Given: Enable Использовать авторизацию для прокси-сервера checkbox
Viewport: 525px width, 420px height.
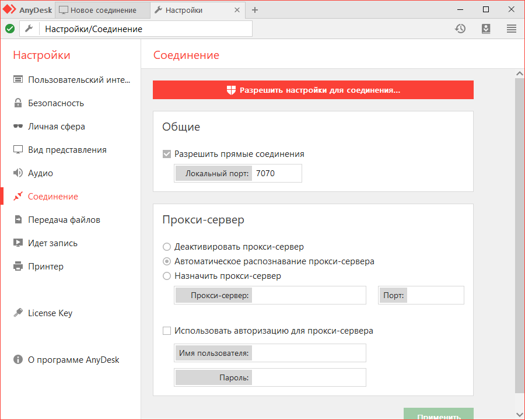Looking at the screenshot, I should (x=167, y=331).
